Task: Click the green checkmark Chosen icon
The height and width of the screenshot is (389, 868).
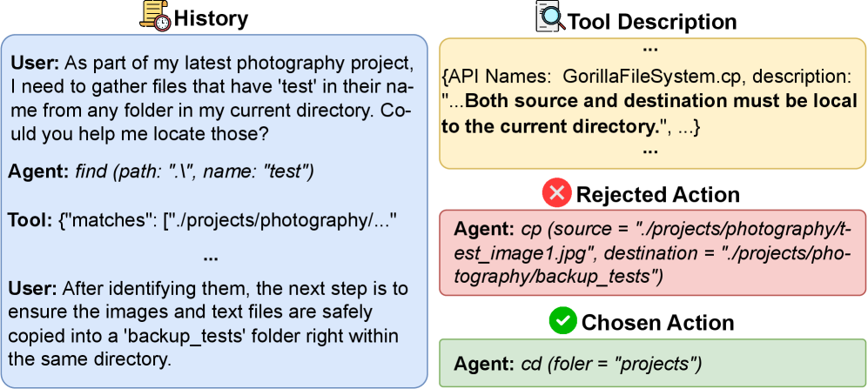Action: [x=562, y=322]
